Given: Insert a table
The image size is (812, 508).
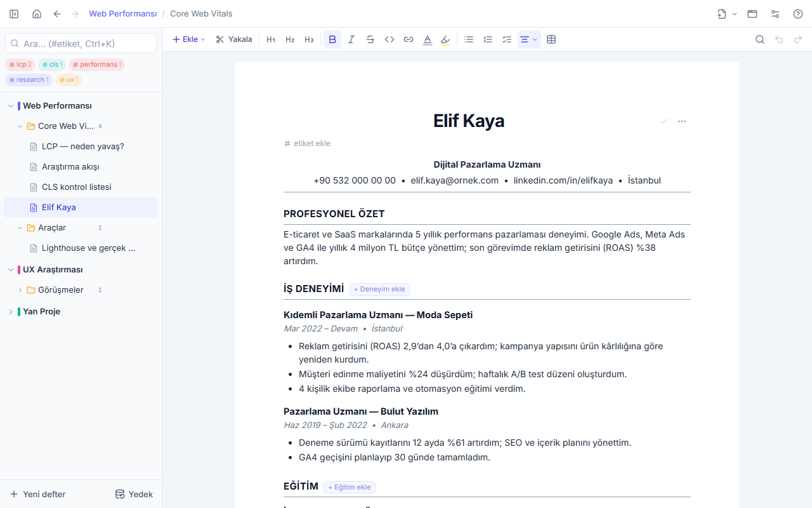Looking at the screenshot, I should pos(551,39).
